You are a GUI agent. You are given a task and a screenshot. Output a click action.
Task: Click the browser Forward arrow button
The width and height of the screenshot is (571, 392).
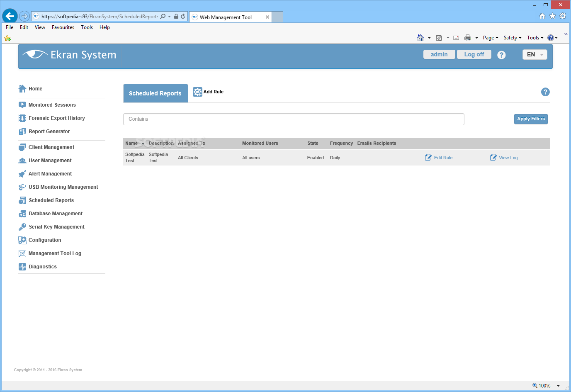pos(24,16)
